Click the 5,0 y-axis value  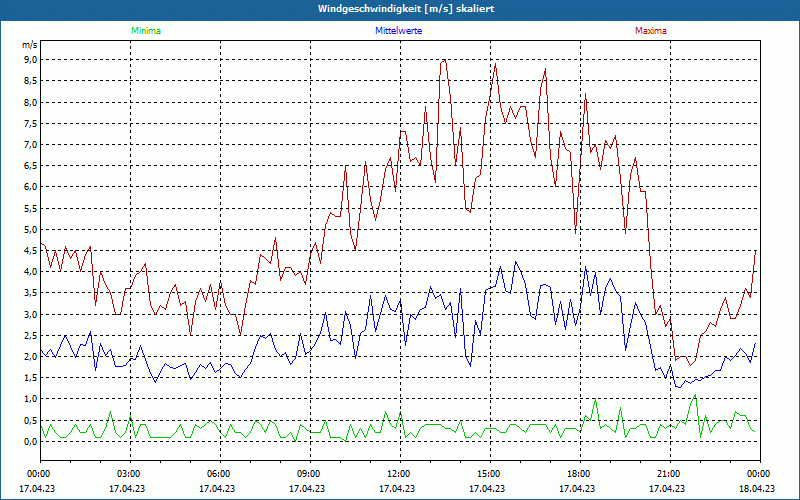[x=31, y=230]
